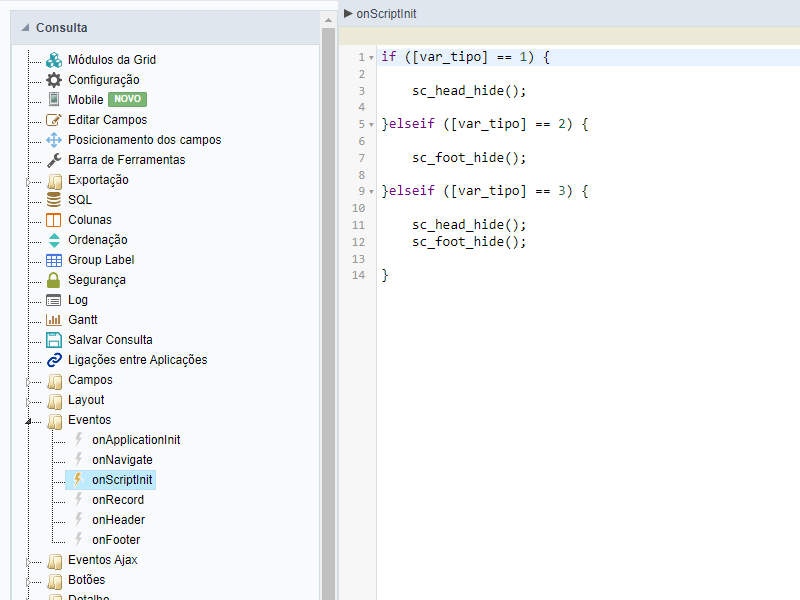
Task: Click the SQL database icon
Action: (x=54, y=199)
